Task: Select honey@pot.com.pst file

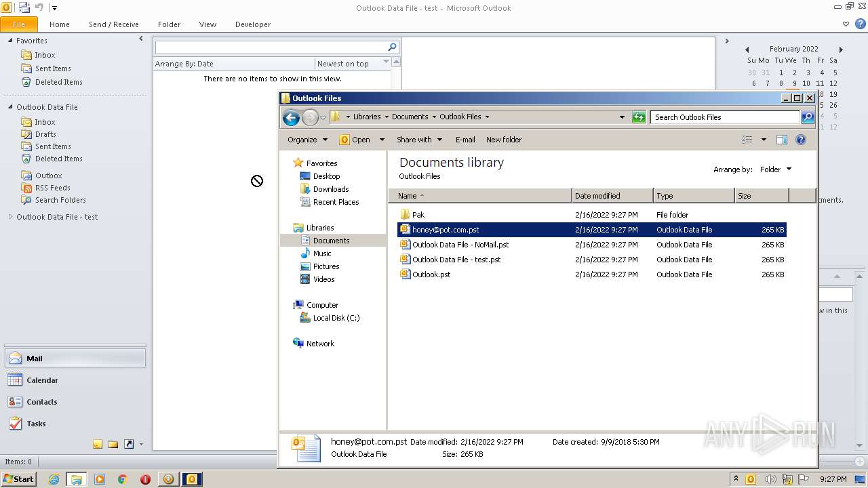Action: (591, 230)
